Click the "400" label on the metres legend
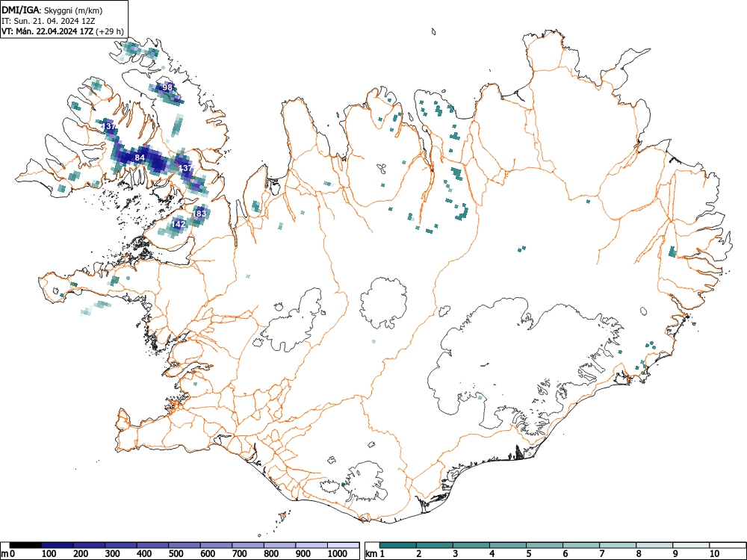747x560 pixels. click(145, 553)
